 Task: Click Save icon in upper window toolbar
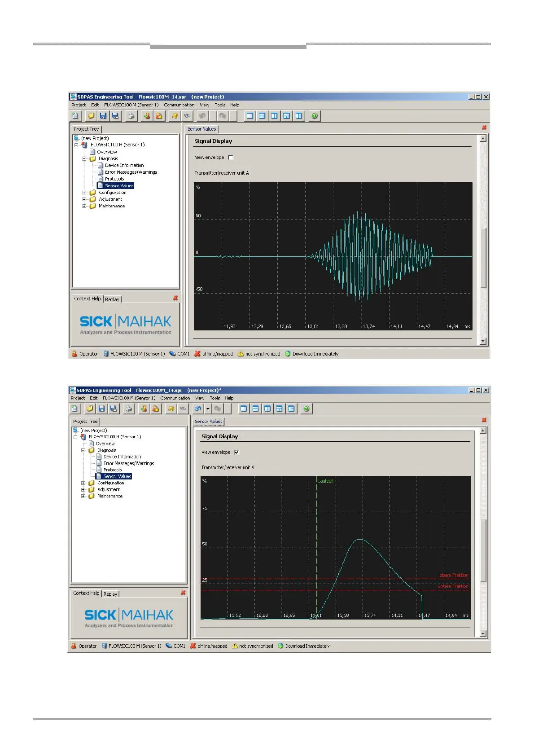pos(103,116)
